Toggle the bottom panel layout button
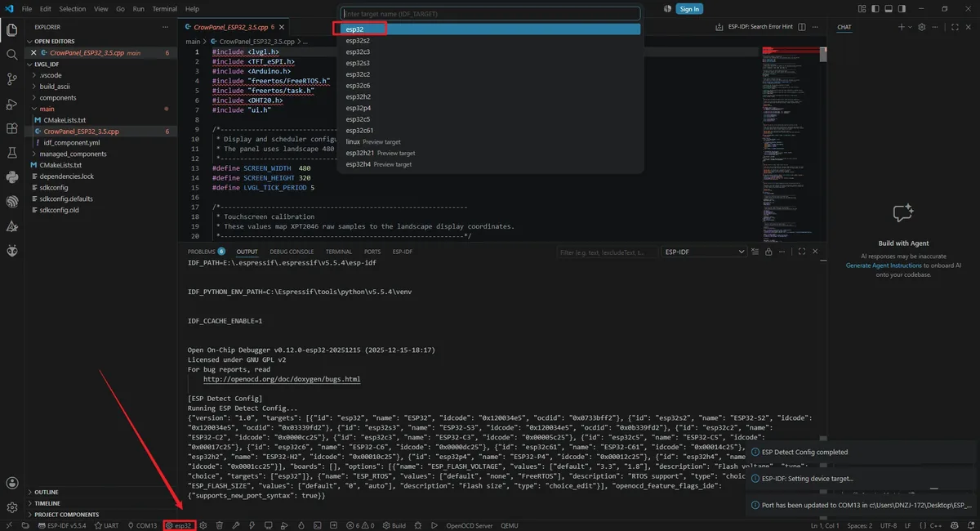The image size is (980, 531). point(889,9)
